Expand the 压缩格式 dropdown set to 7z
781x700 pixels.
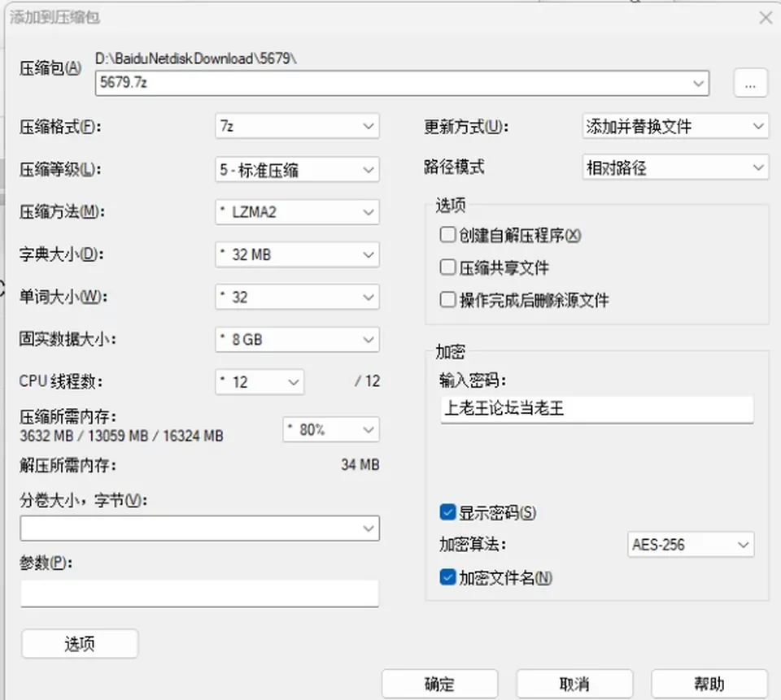pos(298,126)
